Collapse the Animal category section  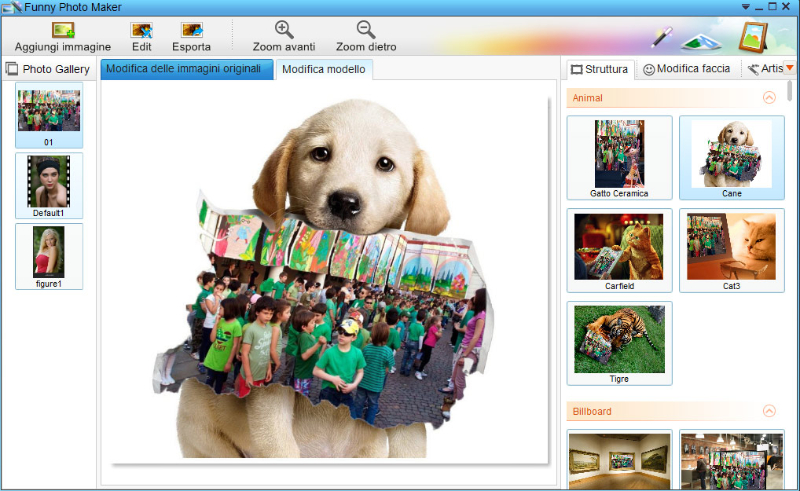(x=769, y=98)
